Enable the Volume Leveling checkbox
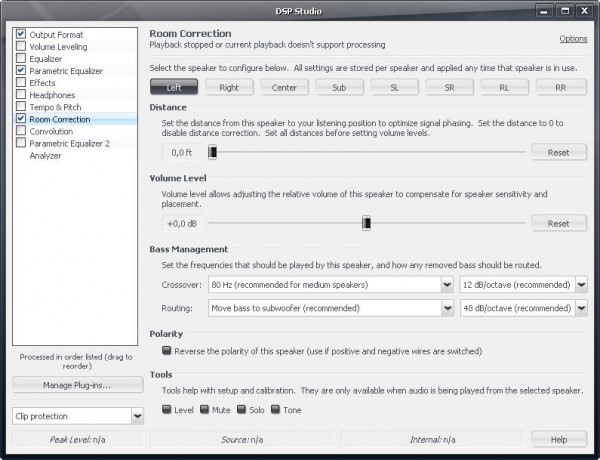600x460 pixels. (x=21, y=46)
